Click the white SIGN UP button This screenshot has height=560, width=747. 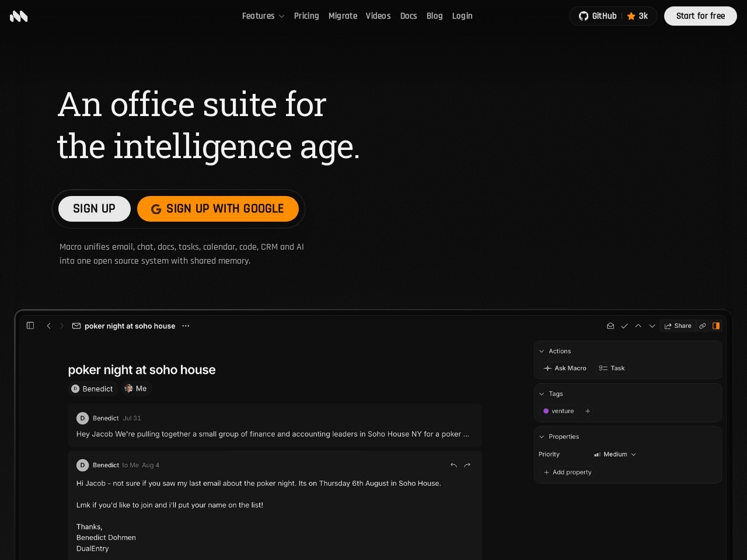click(95, 209)
